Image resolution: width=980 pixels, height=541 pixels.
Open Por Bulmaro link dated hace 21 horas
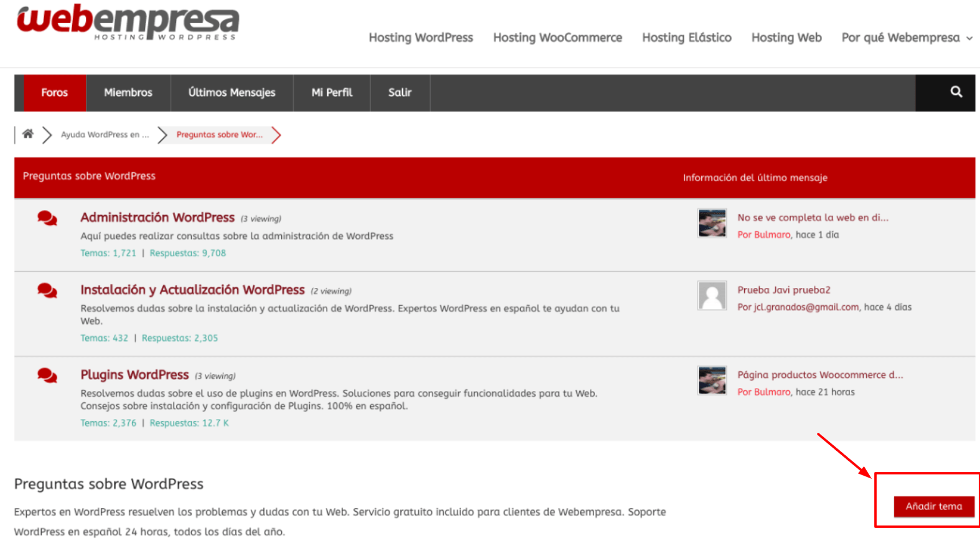[764, 392]
